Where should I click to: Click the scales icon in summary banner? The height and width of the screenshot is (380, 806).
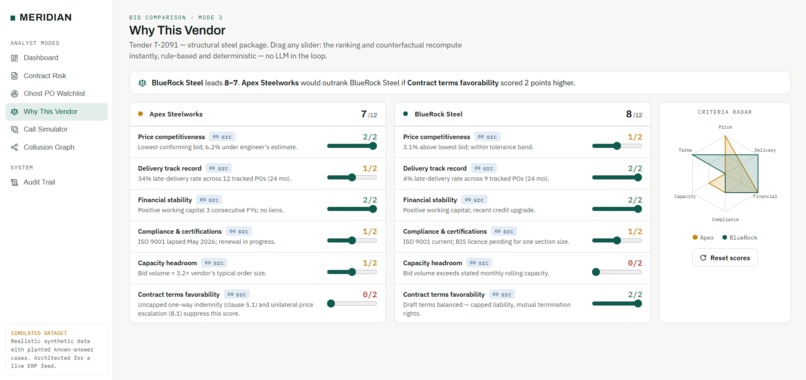click(142, 83)
